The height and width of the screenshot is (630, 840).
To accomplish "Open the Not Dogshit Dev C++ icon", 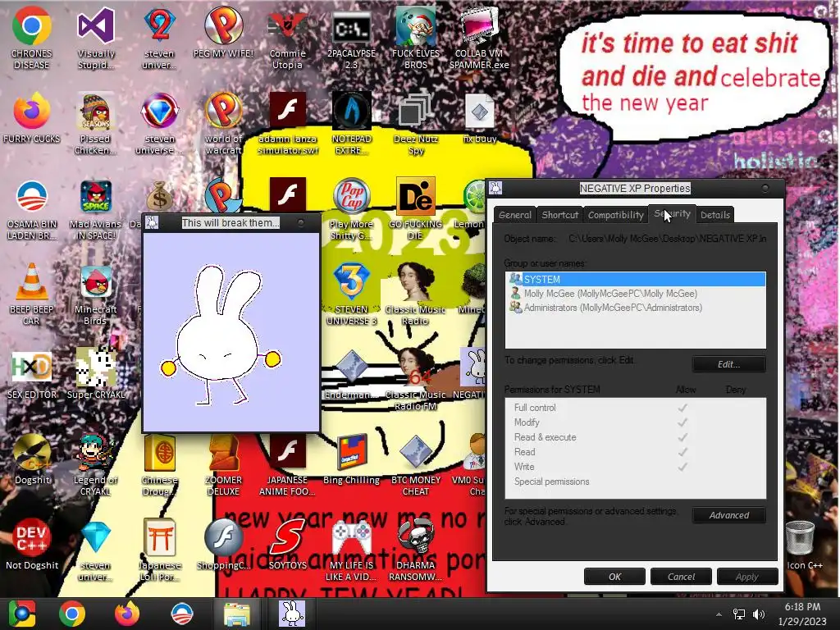I will tap(31, 544).
